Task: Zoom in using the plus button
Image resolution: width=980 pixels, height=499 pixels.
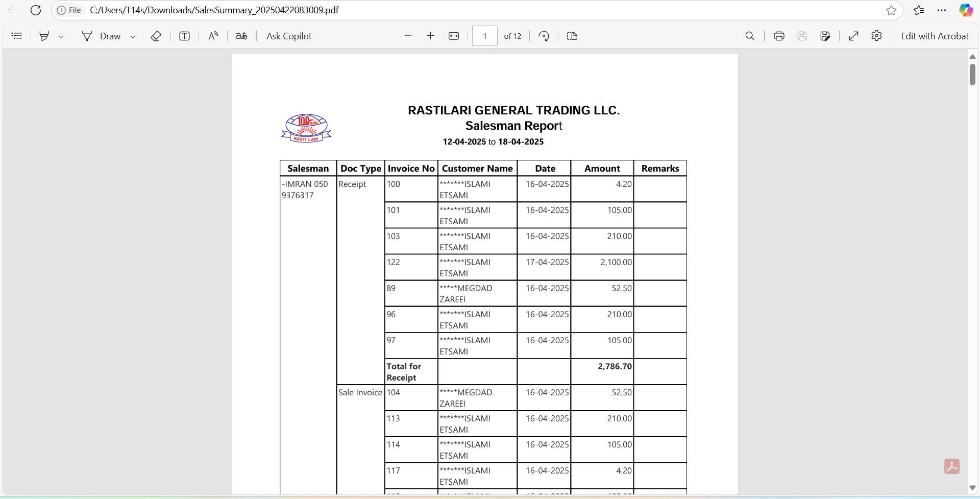Action: [430, 36]
